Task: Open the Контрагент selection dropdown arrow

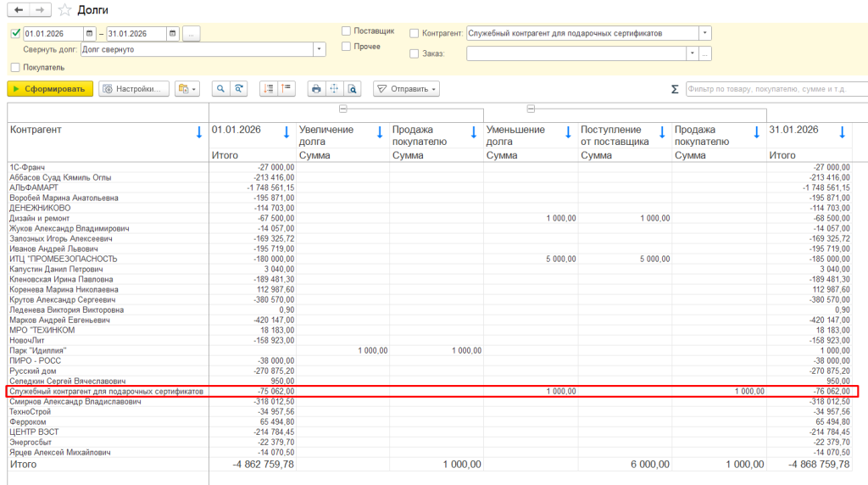Action: pos(704,33)
